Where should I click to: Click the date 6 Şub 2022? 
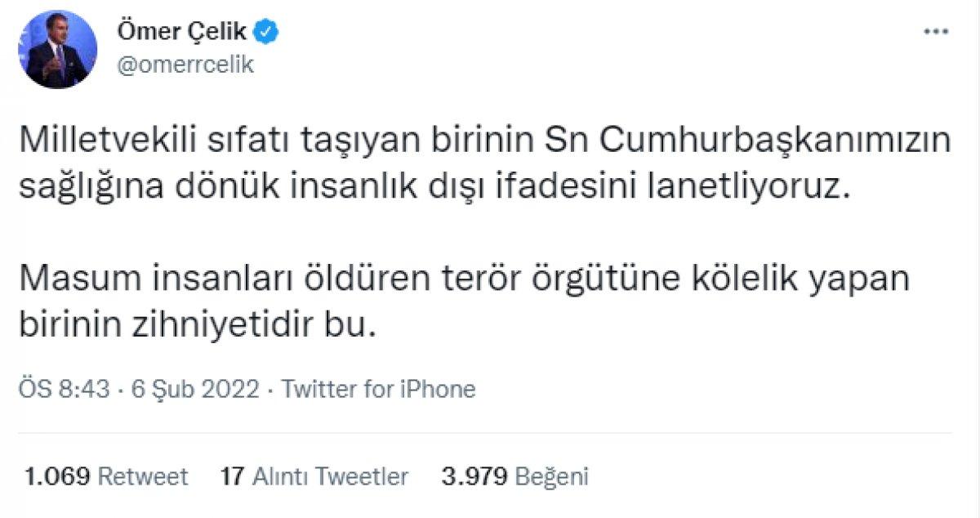click(x=192, y=390)
